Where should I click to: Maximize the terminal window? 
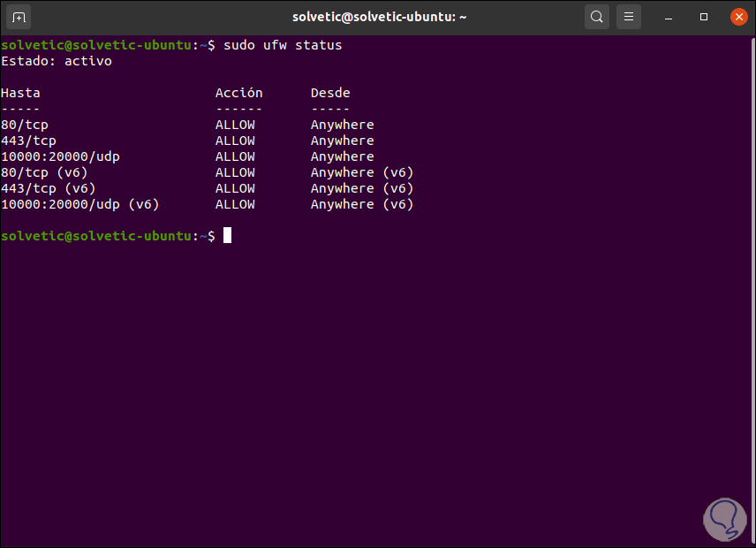[x=703, y=17]
